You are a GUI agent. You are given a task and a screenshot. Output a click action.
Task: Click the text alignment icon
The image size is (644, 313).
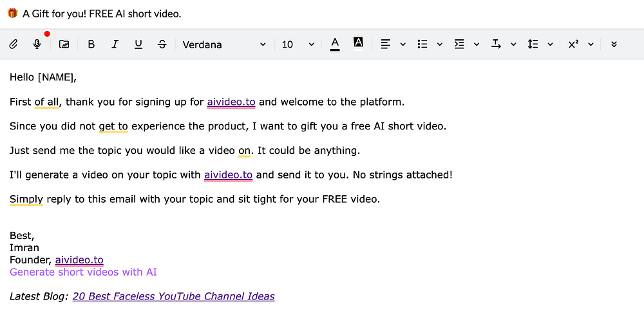point(385,44)
